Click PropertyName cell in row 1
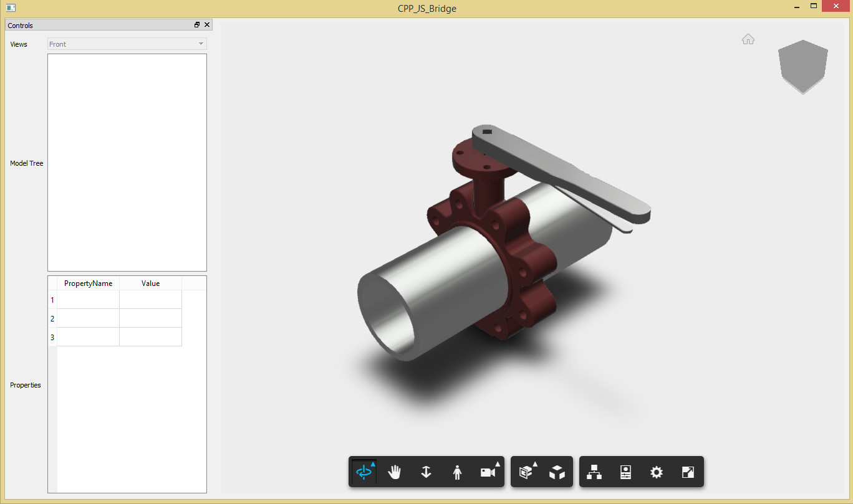This screenshot has height=504, width=853. [88, 300]
